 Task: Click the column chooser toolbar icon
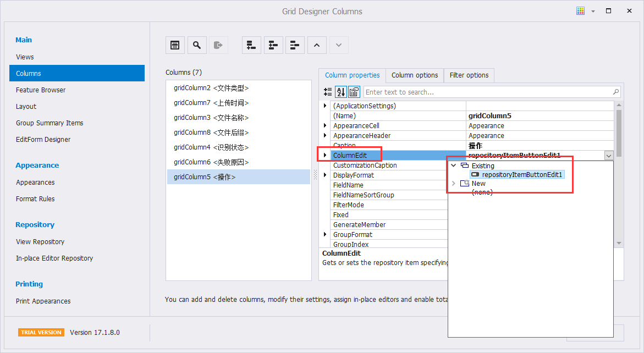click(x=175, y=45)
